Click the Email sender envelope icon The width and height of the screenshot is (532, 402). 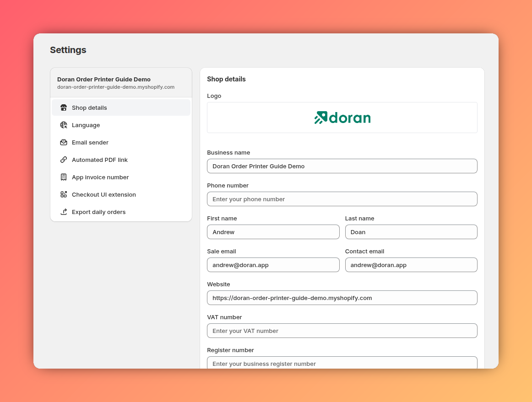point(64,142)
